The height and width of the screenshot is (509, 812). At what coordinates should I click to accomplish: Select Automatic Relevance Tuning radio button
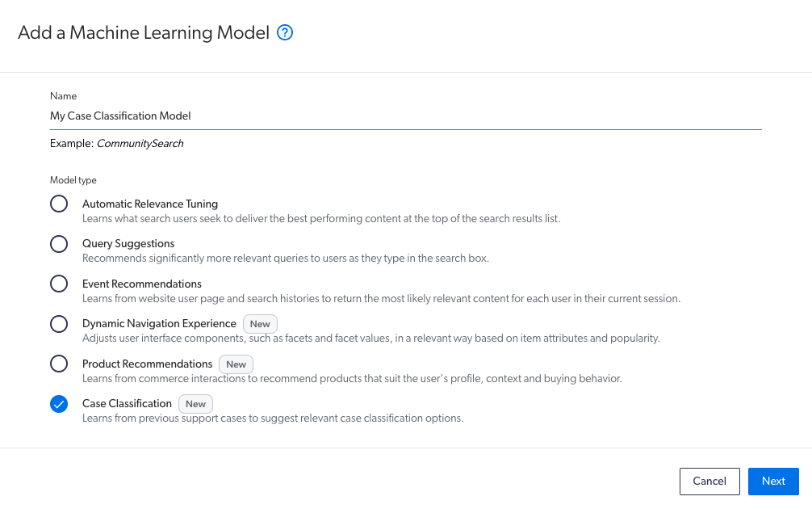point(59,204)
